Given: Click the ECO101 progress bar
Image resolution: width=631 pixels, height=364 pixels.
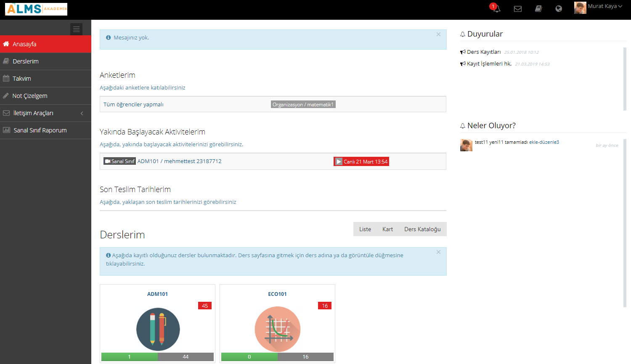Looking at the screenshot, I should pyautogui.click(x=277, y=357).
